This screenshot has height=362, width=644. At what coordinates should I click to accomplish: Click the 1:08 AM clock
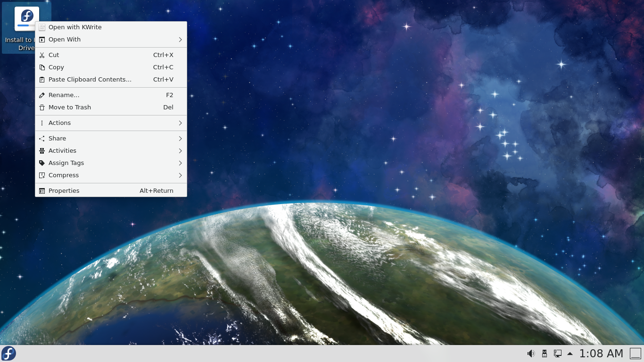pyautogui.click(x=601, y=354)
